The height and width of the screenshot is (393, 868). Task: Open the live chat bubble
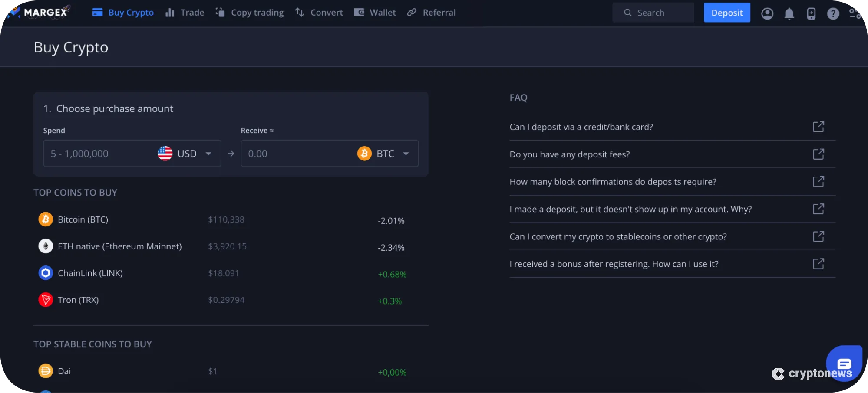844,363
